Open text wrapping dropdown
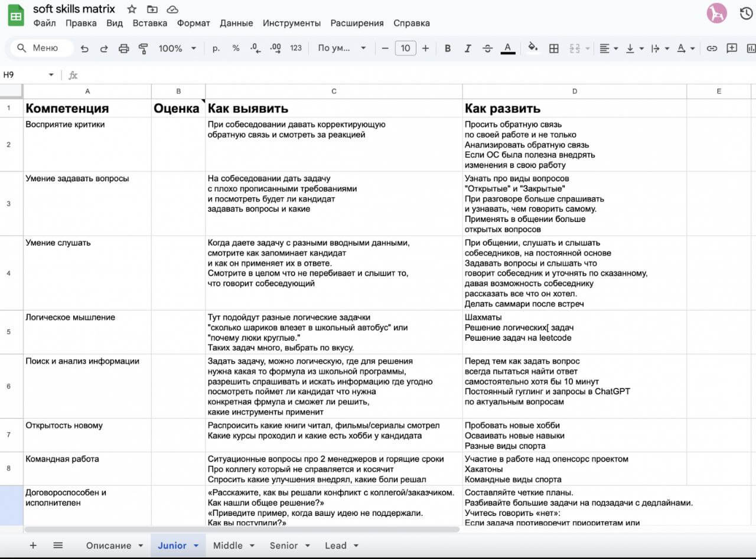The image size is (756, 559). (660, 48)
